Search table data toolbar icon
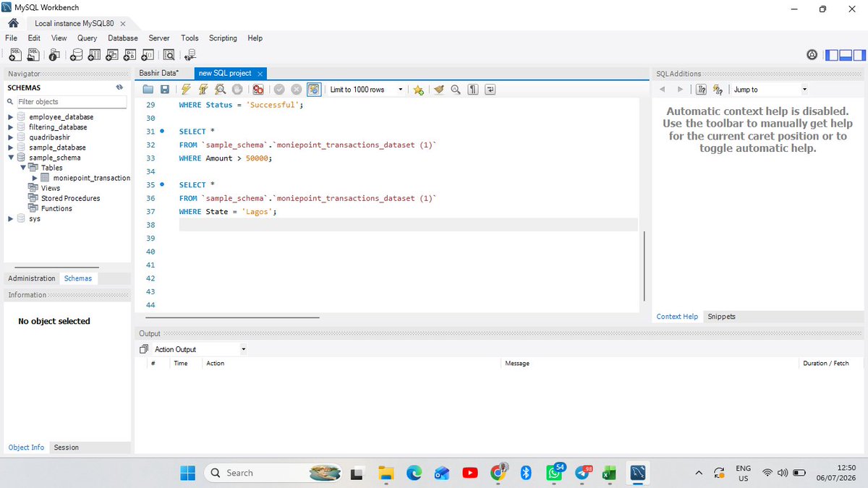 (x=169, y=54)
